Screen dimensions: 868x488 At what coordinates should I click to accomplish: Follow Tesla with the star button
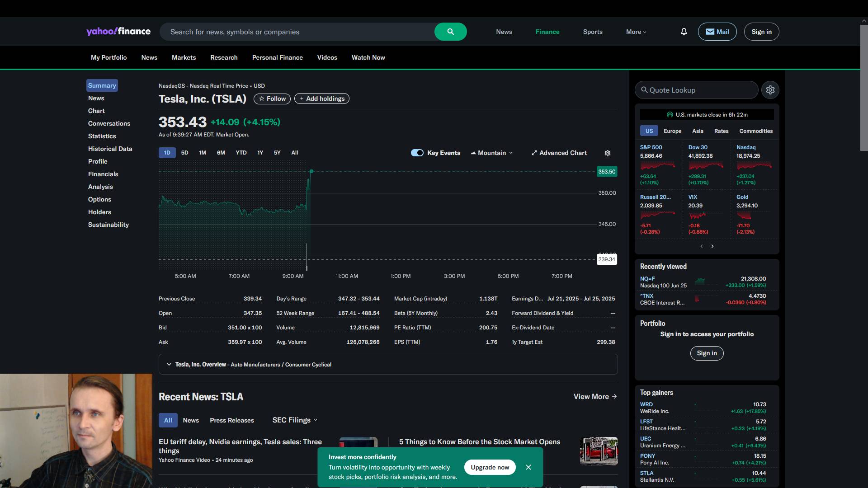(272, 99)
